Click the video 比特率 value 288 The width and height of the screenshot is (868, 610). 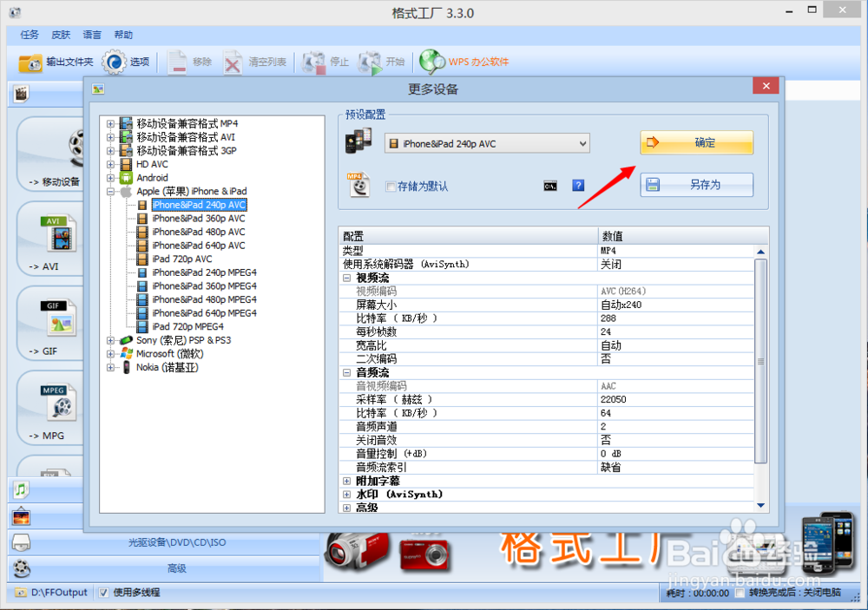(608, 318)
